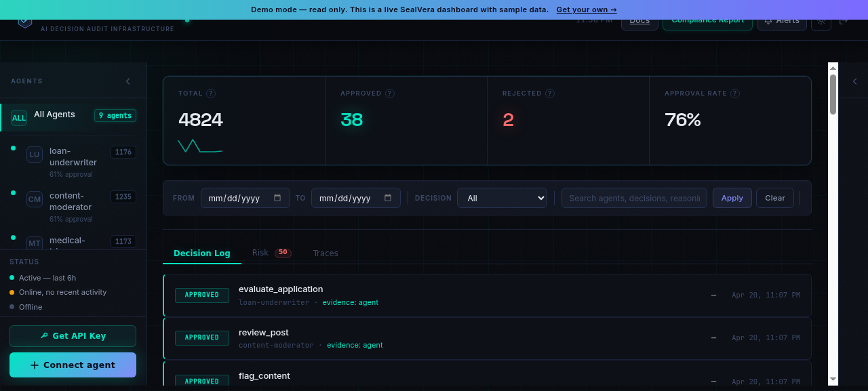This screenshot has width=868, height=391.
Task: Click the 50 badge on Risk tab
Action: pyautogui.click(x=283, y=253)
